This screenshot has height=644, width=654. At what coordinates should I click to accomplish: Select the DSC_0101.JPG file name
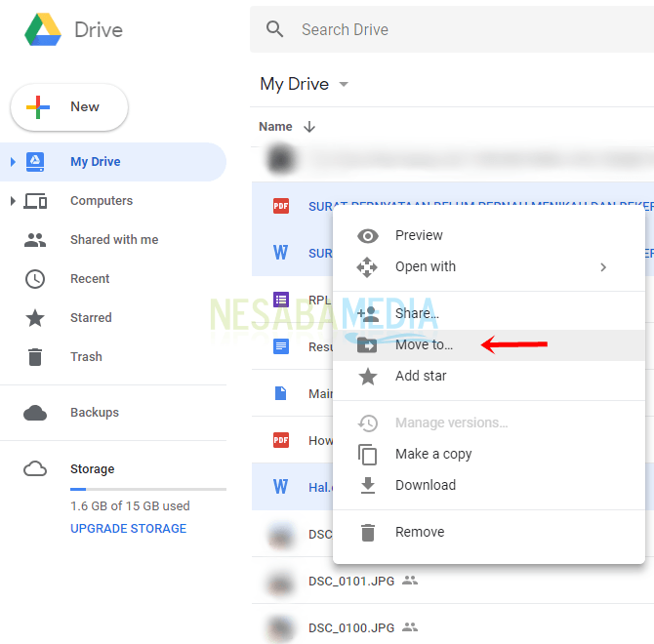(351, 581)
